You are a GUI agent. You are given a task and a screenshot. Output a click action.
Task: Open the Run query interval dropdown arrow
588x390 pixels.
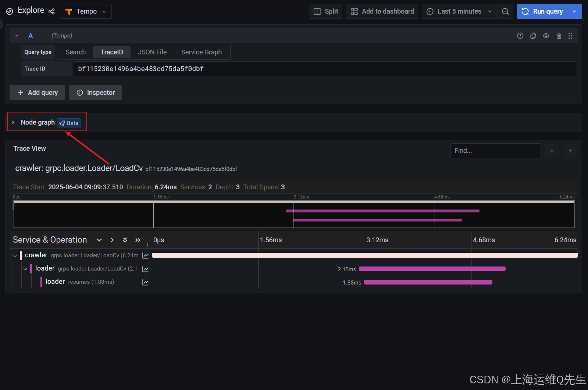(x=574, y=11)
